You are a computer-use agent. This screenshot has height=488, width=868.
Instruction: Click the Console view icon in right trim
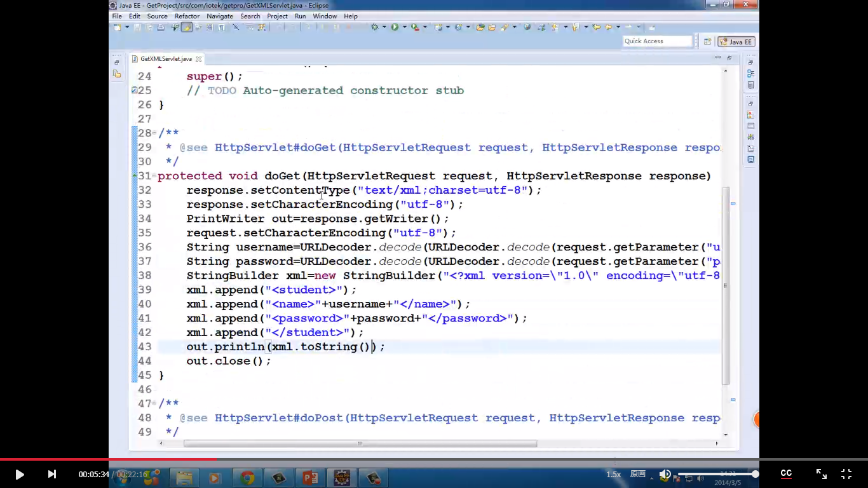tap(750, 159)
